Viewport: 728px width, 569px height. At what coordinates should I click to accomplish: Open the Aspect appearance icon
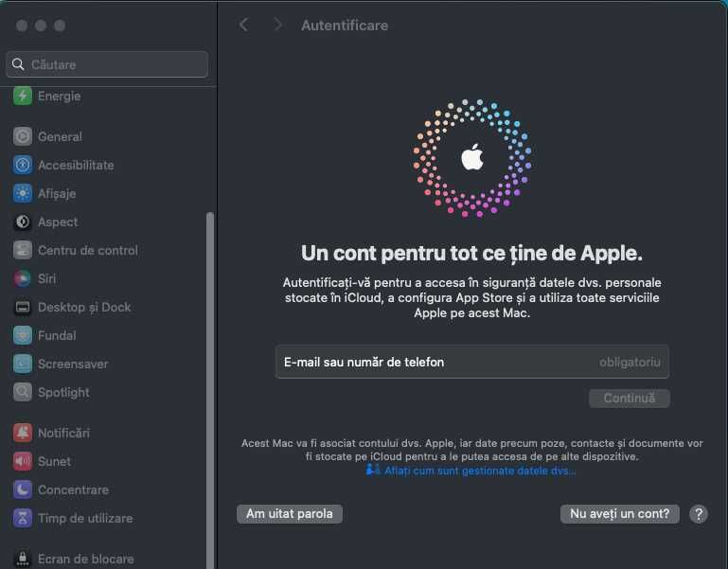click(23, 222)
